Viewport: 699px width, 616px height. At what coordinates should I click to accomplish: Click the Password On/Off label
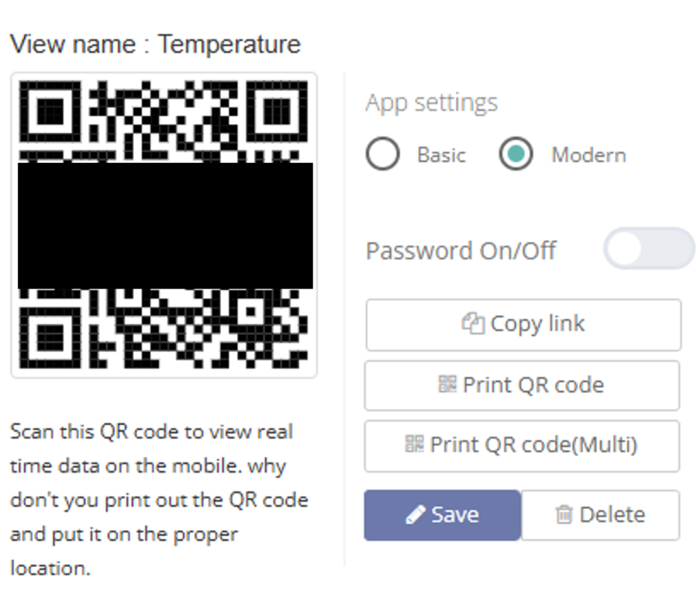pos(461,250)
